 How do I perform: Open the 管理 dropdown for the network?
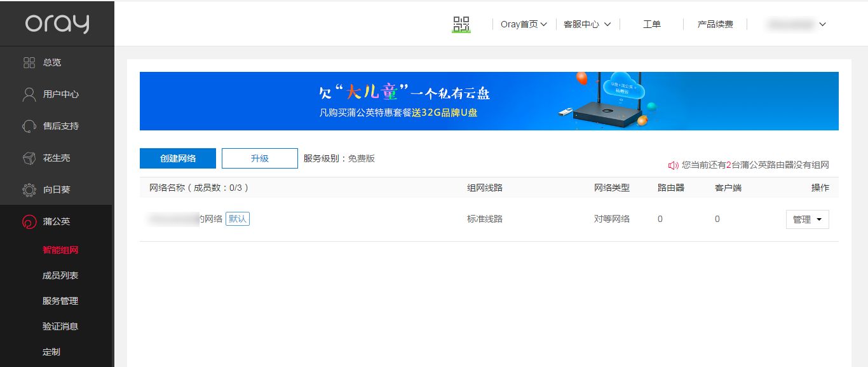pos(807,219)
